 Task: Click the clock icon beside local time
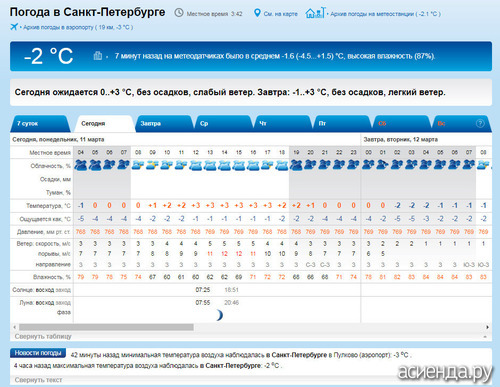point(179,13)
